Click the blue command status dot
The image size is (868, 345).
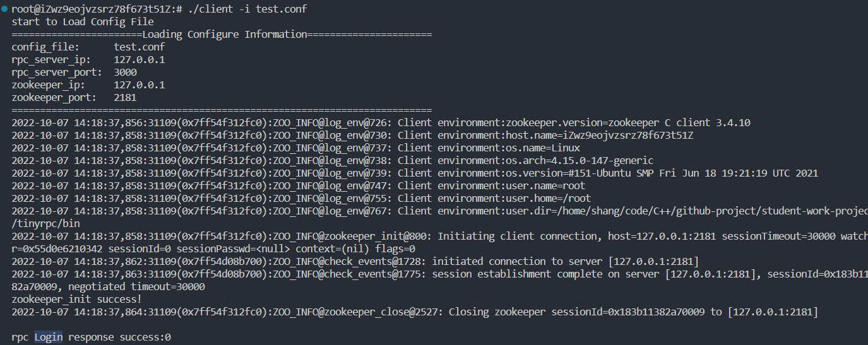[x=4, y=9]
